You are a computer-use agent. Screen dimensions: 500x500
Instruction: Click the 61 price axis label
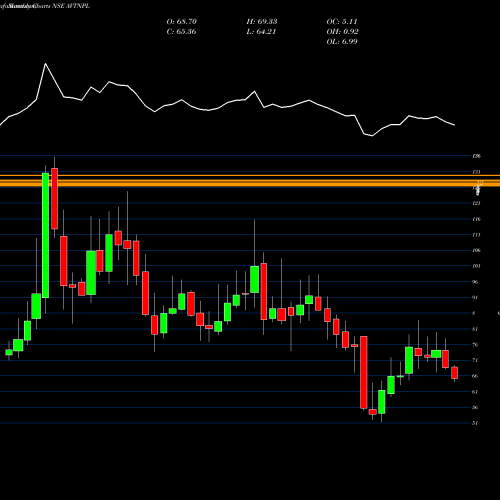click(475, 392)
